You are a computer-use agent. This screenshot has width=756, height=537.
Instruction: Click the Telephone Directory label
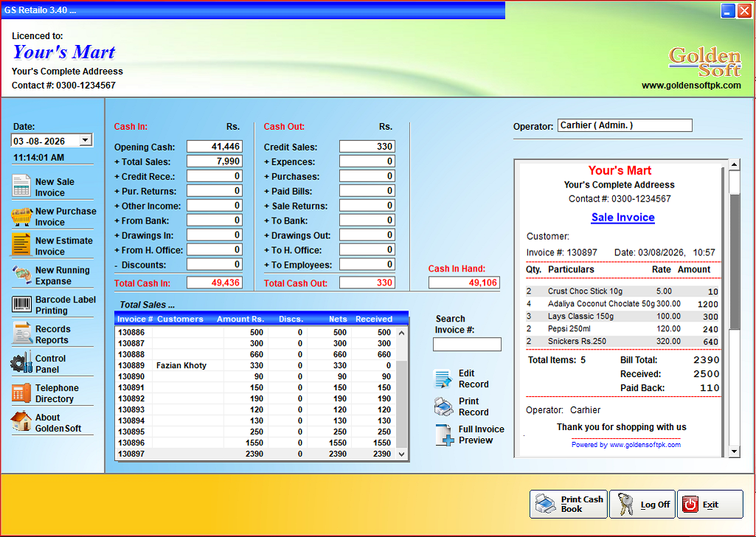pyautogui.click(x=57, y=393)
